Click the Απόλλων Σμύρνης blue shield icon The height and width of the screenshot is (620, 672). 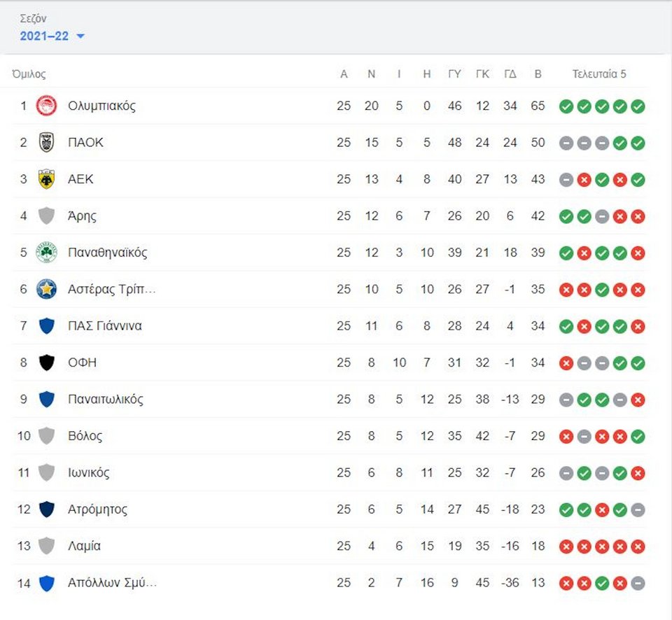46,583
